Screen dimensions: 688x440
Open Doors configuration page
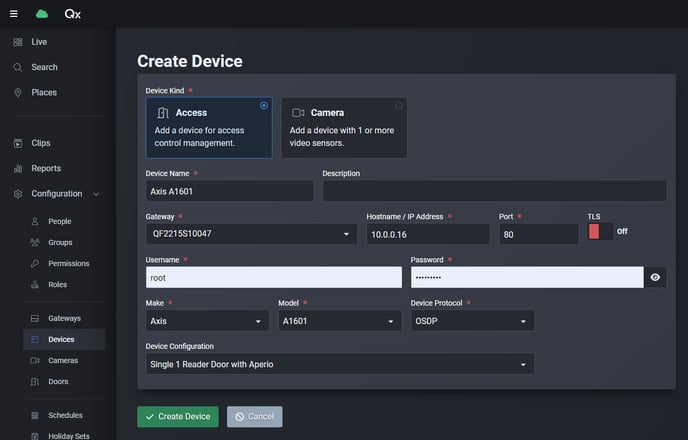[x=58, y=382]
